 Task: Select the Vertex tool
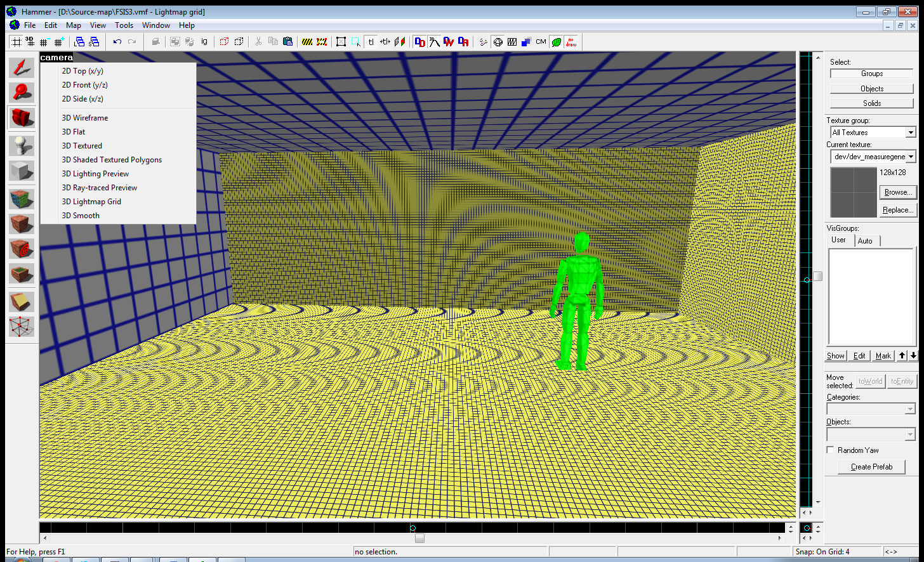(x=22, y=327)
